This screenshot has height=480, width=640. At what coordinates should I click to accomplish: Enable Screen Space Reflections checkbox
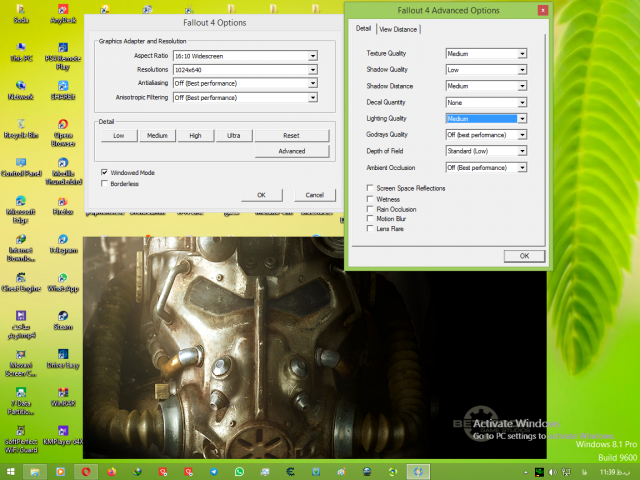[x=370, y=188]
